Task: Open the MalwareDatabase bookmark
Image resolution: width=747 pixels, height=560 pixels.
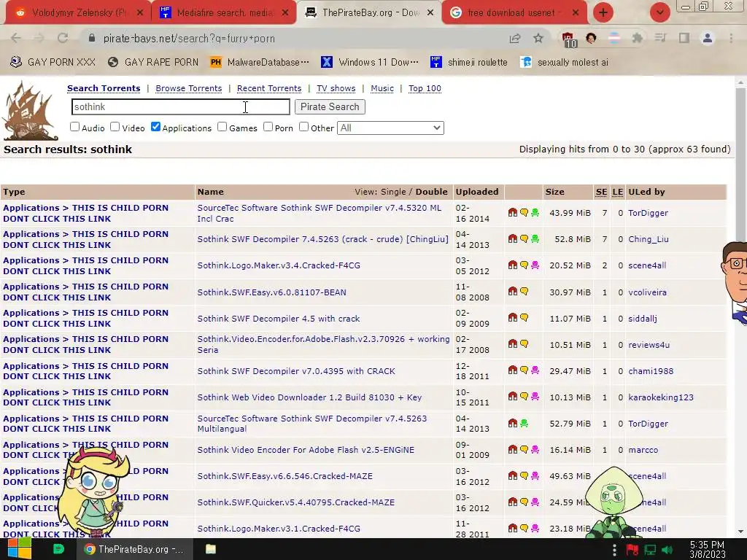Action: click(260, 63)
